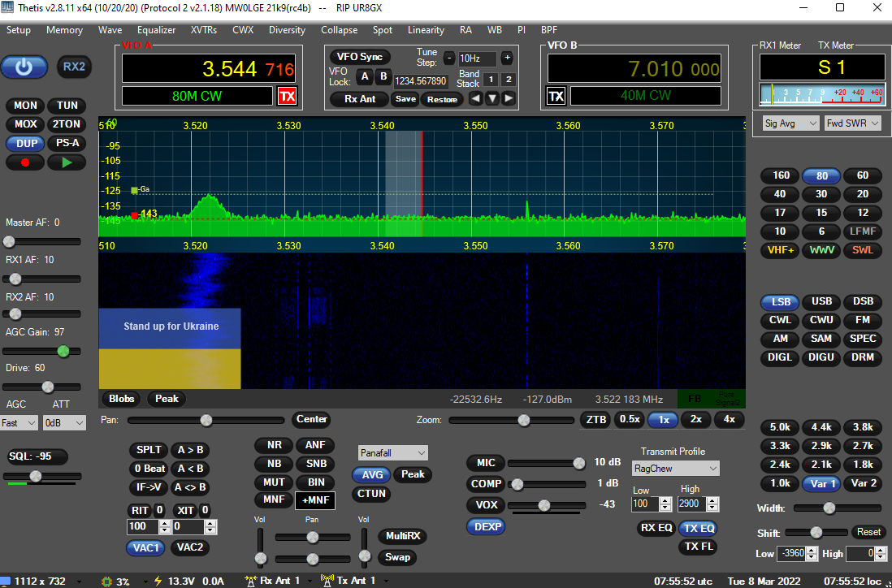Screen dimensions: 892x588
Task: Open the Setup menu
Action: 19,30
